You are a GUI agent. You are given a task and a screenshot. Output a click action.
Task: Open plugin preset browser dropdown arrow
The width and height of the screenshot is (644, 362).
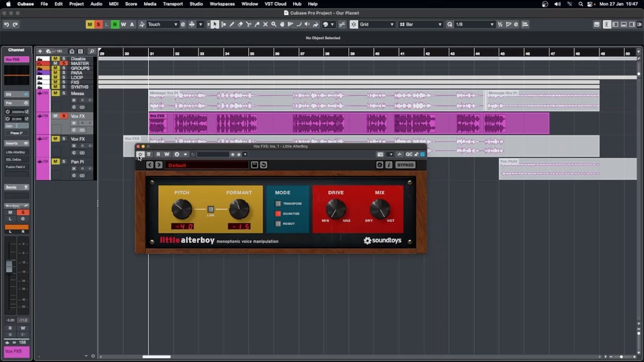(x=245, y=154)
